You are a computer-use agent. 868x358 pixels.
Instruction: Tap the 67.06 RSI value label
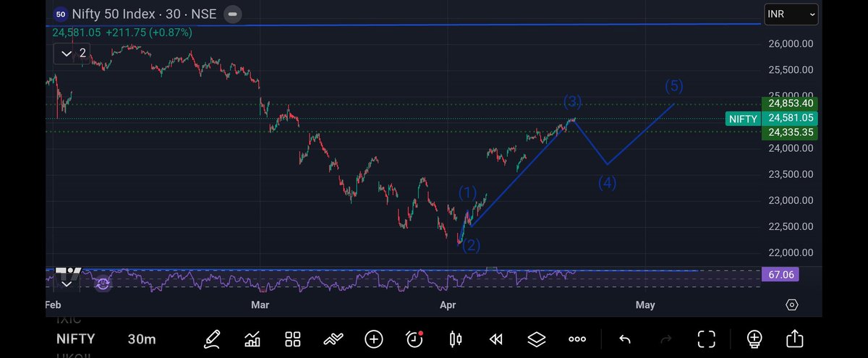781,275
